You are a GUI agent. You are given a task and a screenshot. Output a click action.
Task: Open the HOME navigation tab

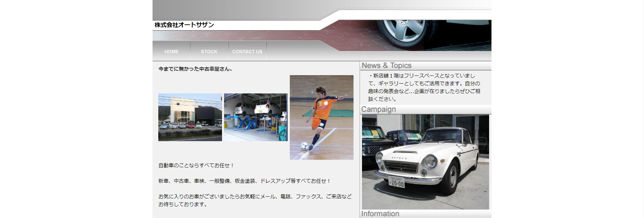(171, 51)
